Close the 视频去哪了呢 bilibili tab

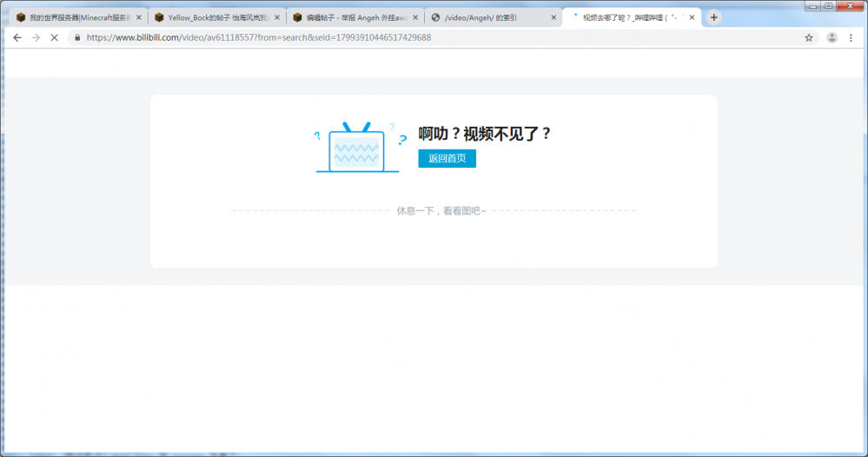click(692, 17)
